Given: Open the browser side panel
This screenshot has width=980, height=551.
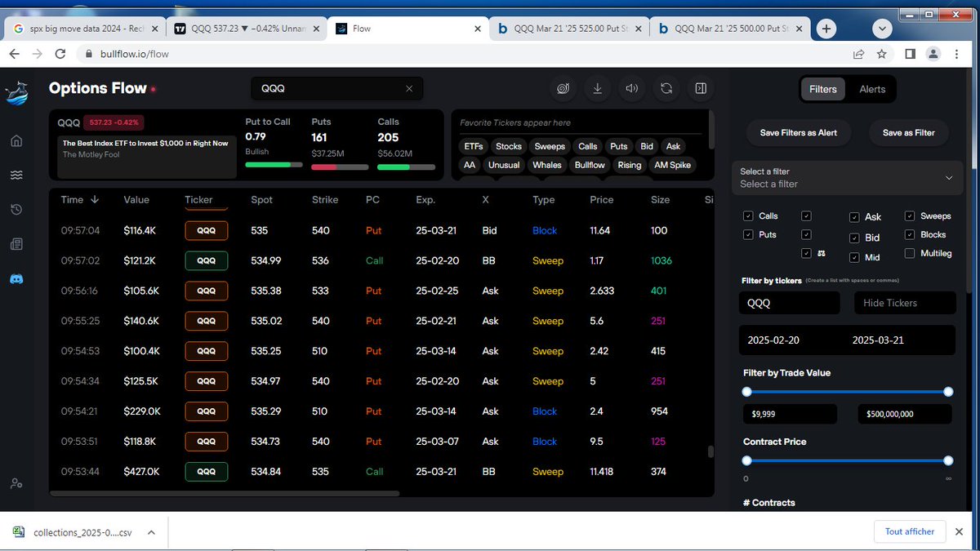Looking at the screenshot, I should (x=910, y=54).
